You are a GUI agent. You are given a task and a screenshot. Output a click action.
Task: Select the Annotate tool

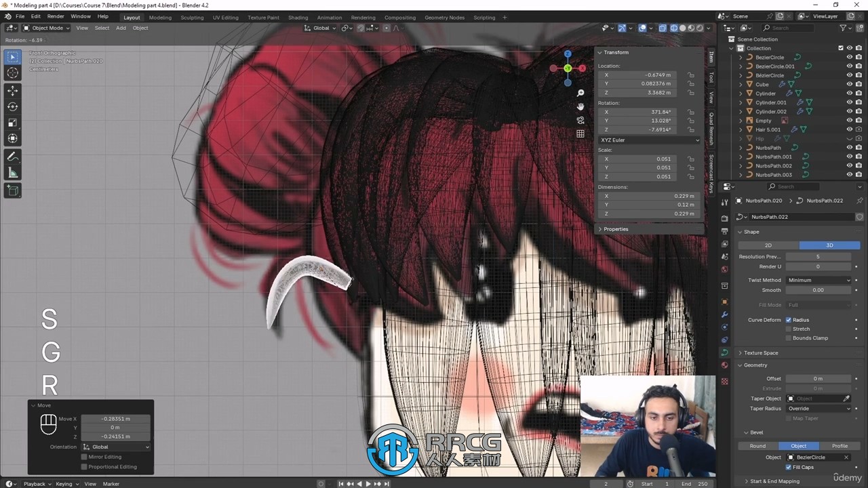click(x=12, y=157)
